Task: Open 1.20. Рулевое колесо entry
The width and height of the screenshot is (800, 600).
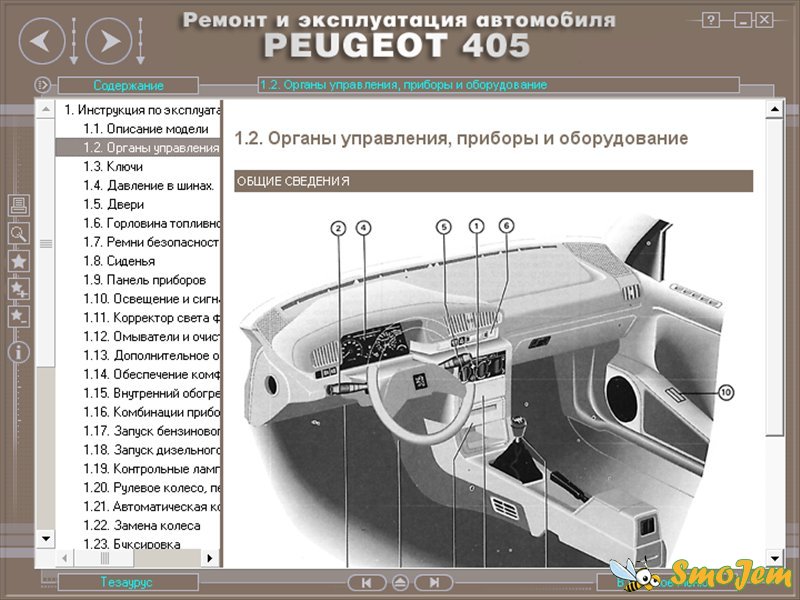Action: [152, 488]
